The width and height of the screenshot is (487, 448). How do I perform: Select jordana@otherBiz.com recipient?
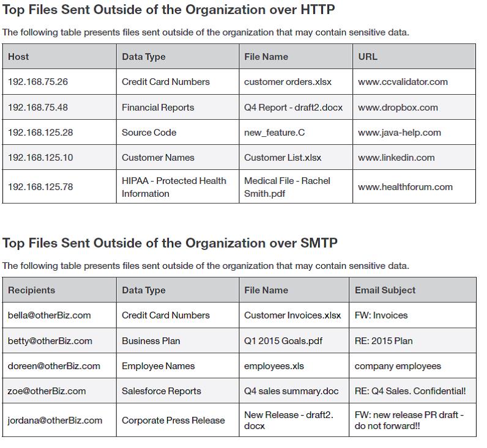click(56, 420)
